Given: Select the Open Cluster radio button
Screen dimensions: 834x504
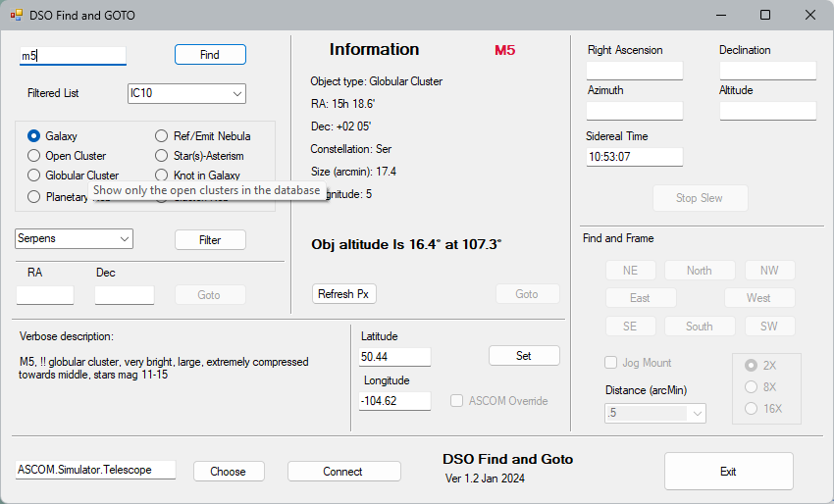Looking at the screenshot, I should point(33,156).
